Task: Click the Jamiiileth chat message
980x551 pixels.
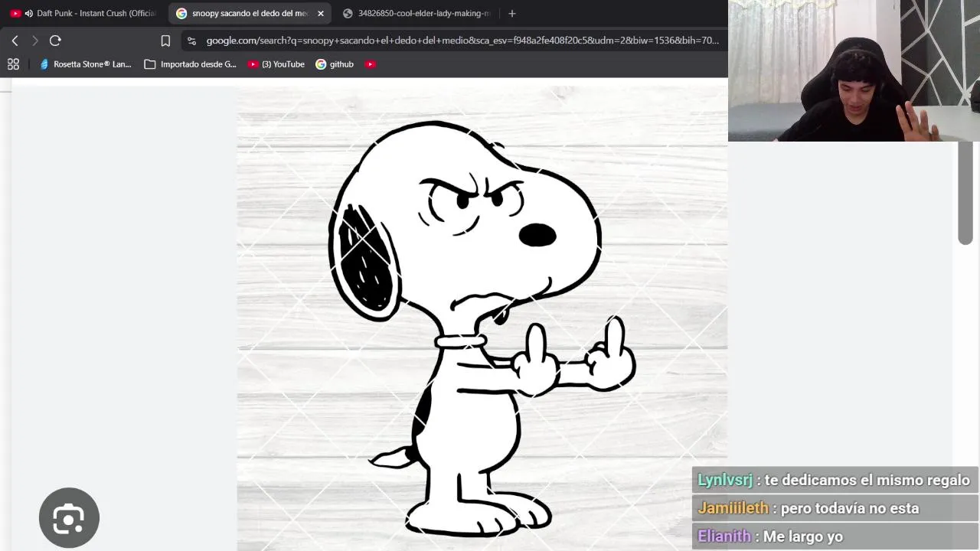Action: (x=835, y=508)
